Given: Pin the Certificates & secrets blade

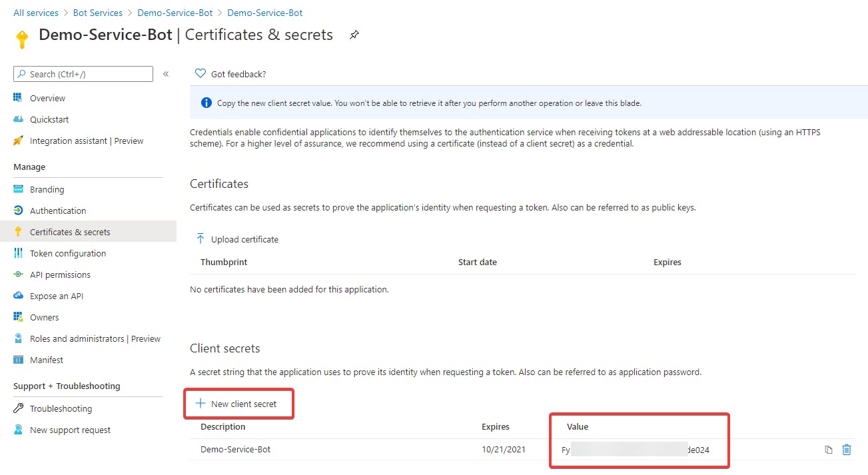Looking at the screenshot, I should coord(354,35).
